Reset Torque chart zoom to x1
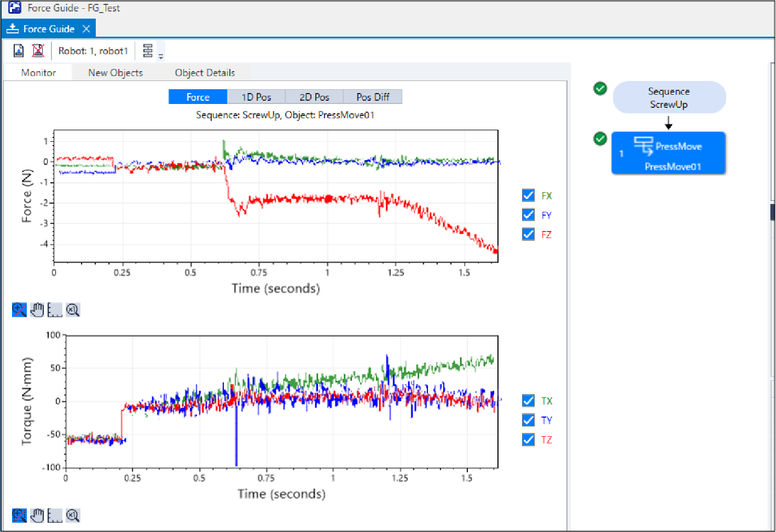The width and height of the screenshot is (776, 532). pos(73,515)
